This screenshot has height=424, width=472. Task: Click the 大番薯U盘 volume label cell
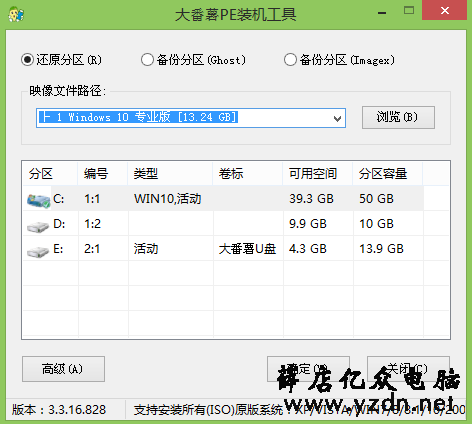[247, 249]
